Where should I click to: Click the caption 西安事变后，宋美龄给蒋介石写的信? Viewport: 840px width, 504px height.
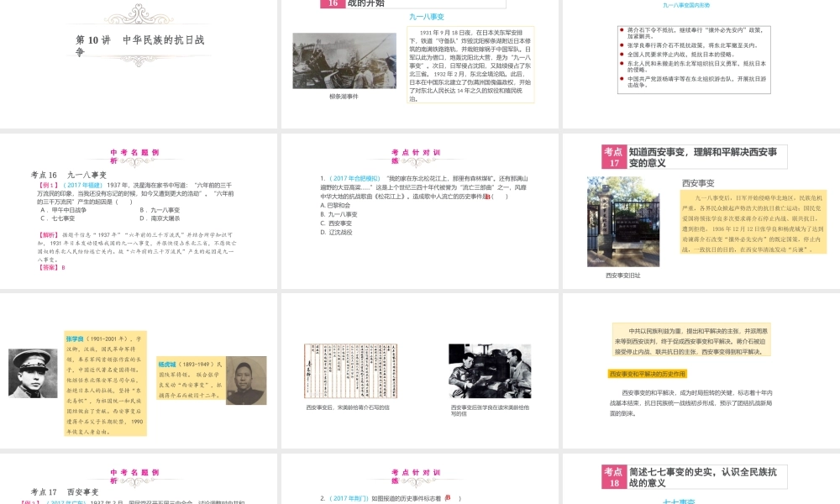(348, 407)
